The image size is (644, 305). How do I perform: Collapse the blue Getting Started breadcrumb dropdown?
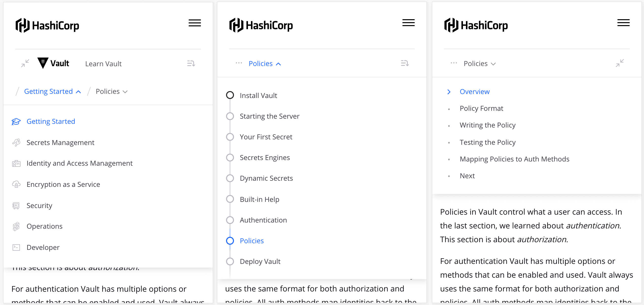[x=52, y=92]
